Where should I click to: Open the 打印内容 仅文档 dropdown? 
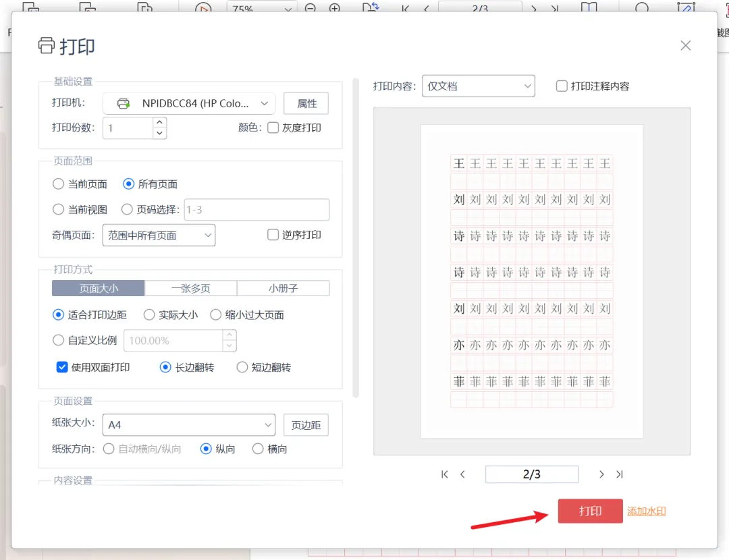point(479,86)
